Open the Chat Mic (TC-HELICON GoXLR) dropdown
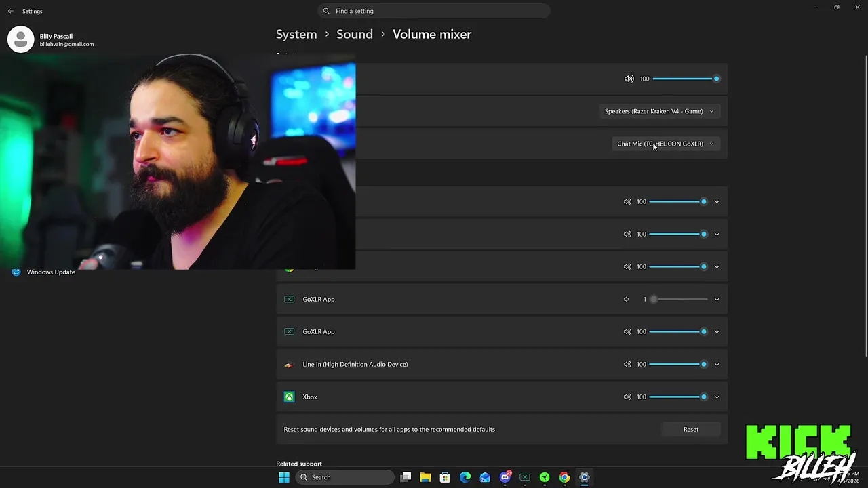Screen dimensions: 868x488 (x=665, y=144)
